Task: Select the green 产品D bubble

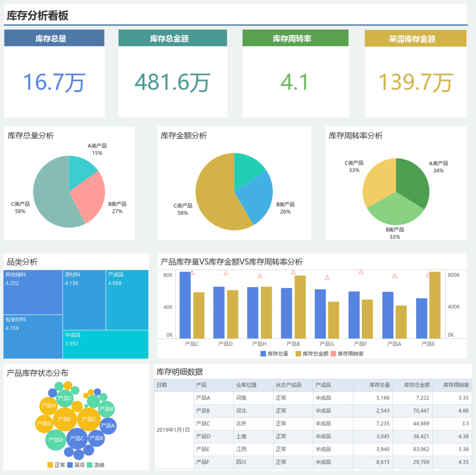Action: click(x=56, y=440)
